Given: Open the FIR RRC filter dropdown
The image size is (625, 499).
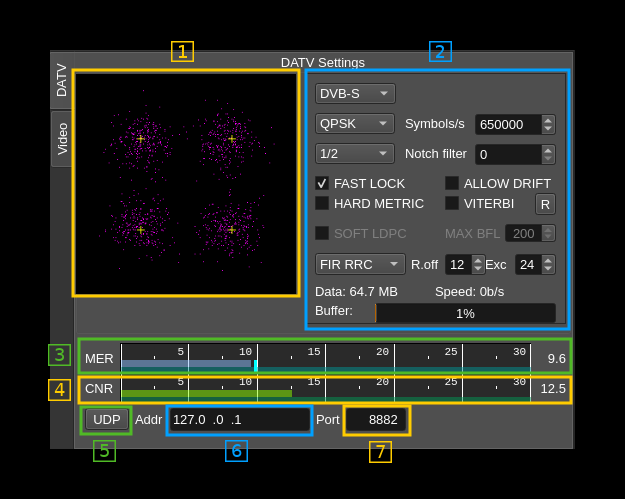Looking at the screenshot, I should pyautogui.click(x=360, y=264).
